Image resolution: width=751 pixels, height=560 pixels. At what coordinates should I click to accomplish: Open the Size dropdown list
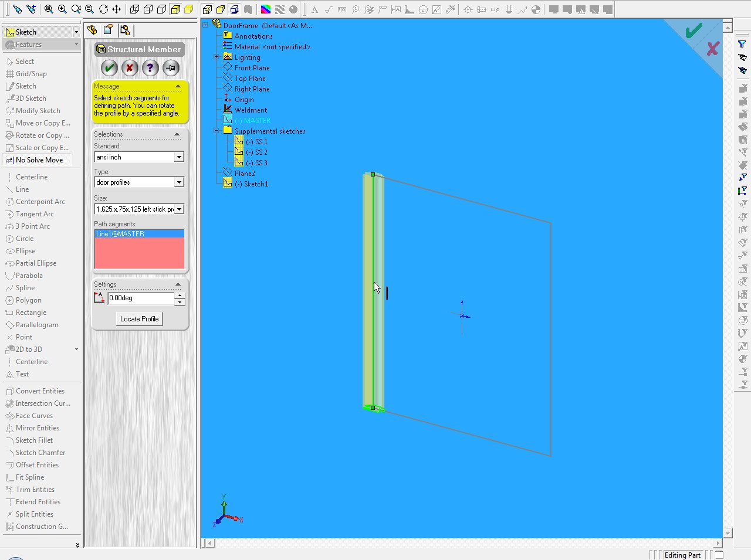[179, 209]
